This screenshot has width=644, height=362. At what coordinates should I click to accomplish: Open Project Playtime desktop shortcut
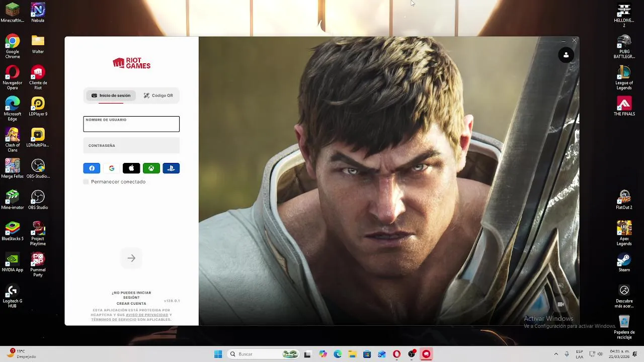tap(38, 234)
